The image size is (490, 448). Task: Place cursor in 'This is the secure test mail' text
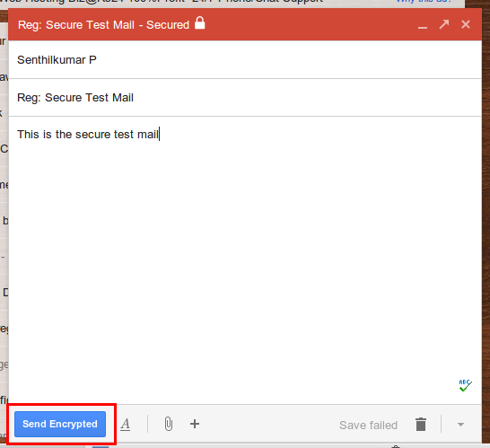click(x=88, y=135)
